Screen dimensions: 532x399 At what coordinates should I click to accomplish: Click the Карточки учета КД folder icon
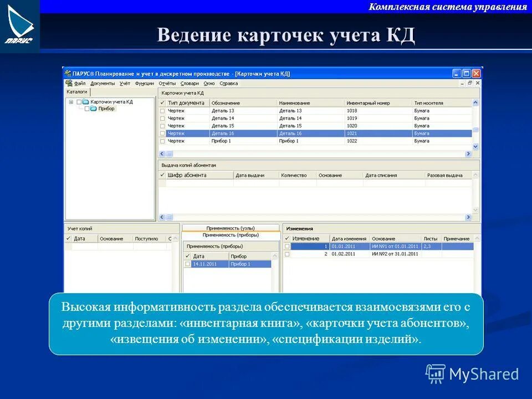(85, 102)
